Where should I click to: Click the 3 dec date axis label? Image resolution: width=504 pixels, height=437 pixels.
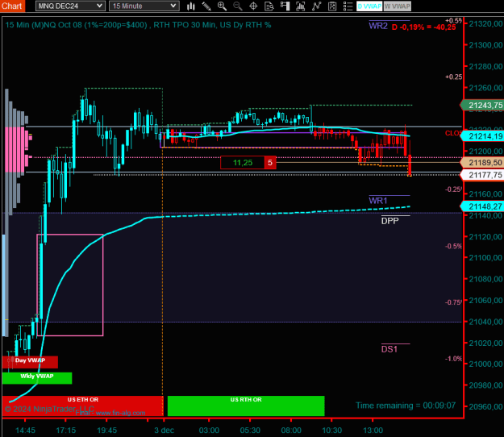click(164, 431)
